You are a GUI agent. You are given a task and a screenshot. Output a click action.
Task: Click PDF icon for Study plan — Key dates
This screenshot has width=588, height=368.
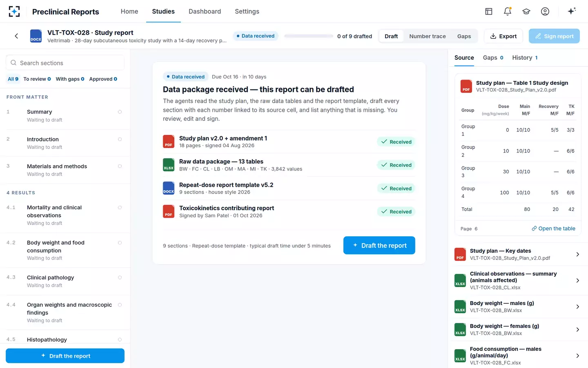(460, 254)
